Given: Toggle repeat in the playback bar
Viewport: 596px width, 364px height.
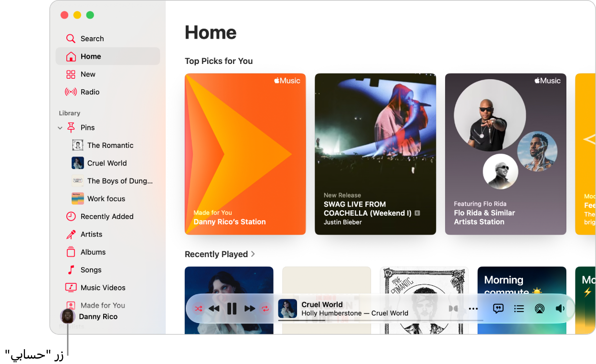Looking at the screenshot, I should [265, 309].
